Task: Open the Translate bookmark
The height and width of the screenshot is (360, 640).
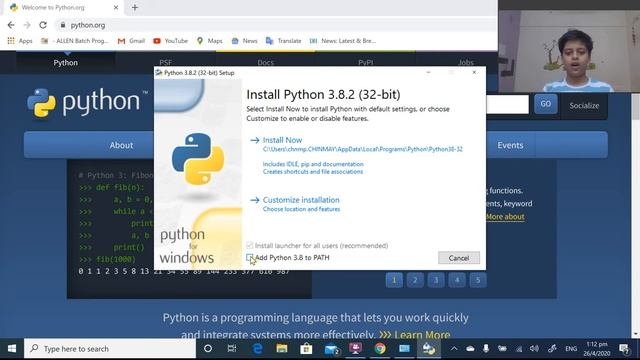Action: coord(283,41)
